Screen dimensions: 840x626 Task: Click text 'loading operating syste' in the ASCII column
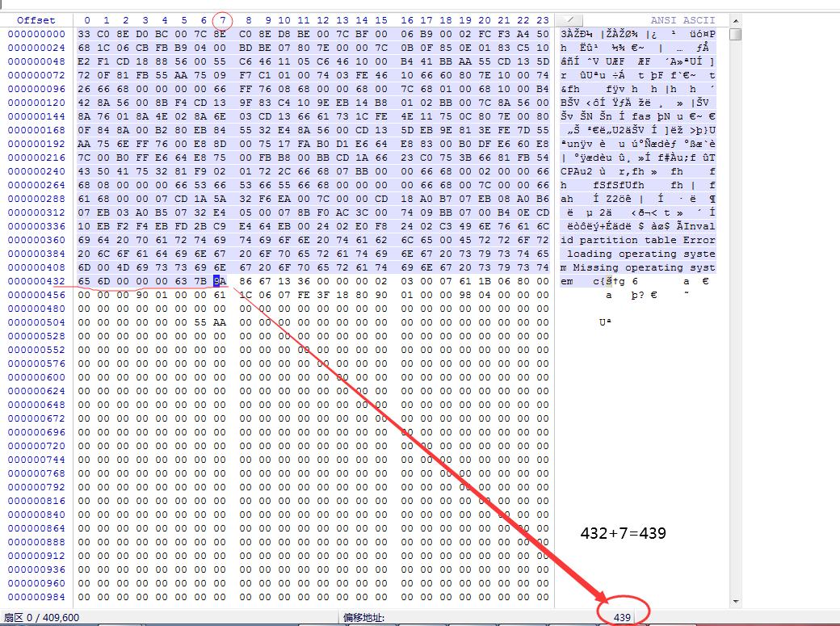pos(640,254)
